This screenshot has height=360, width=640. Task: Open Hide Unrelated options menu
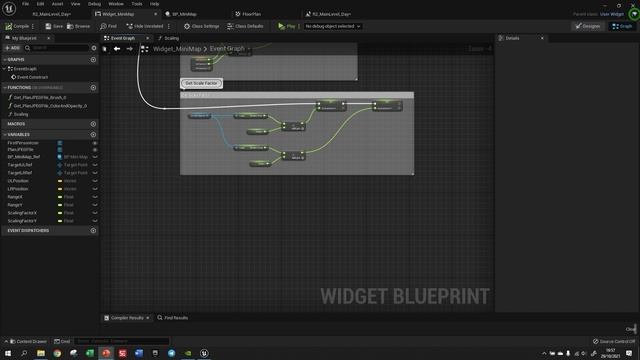169,26
